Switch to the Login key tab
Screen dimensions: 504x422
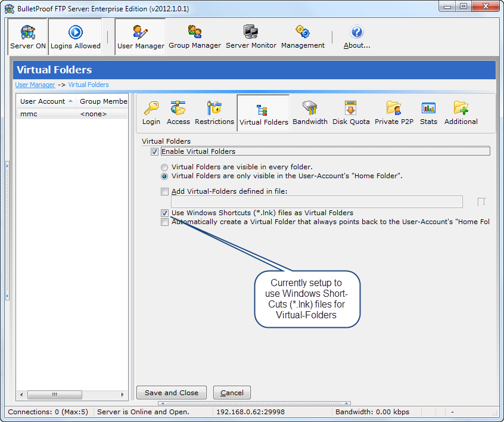(151, 113)
